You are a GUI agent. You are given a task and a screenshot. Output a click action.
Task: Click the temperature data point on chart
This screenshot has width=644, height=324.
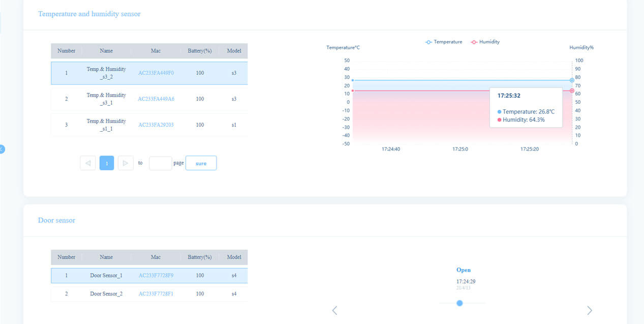click(x=572, y=80)
